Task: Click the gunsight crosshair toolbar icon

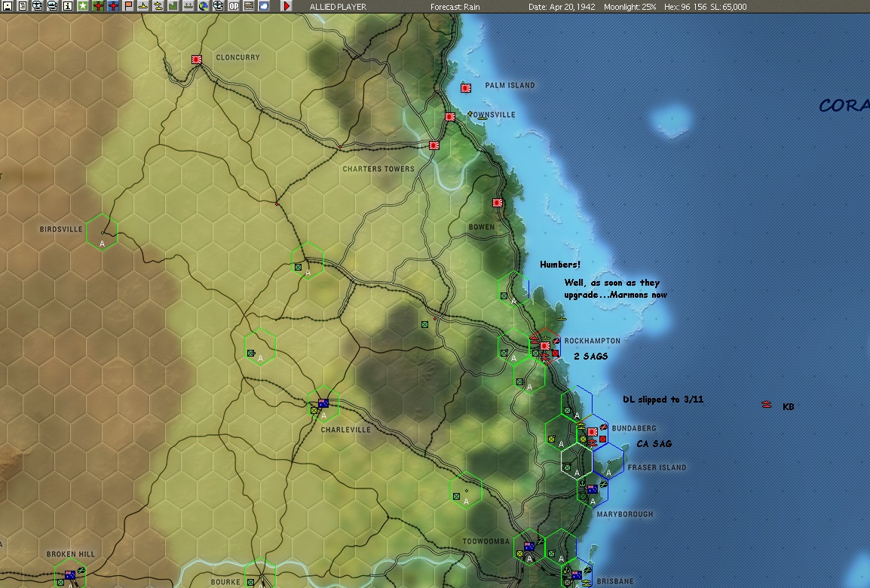Action: point(218,6)
